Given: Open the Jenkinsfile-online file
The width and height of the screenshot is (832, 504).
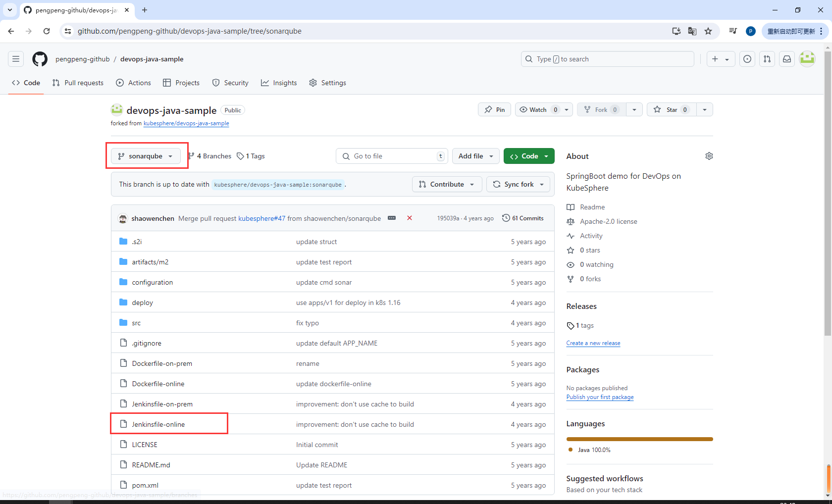Looking at the screenshot, I should pos(158,424).
